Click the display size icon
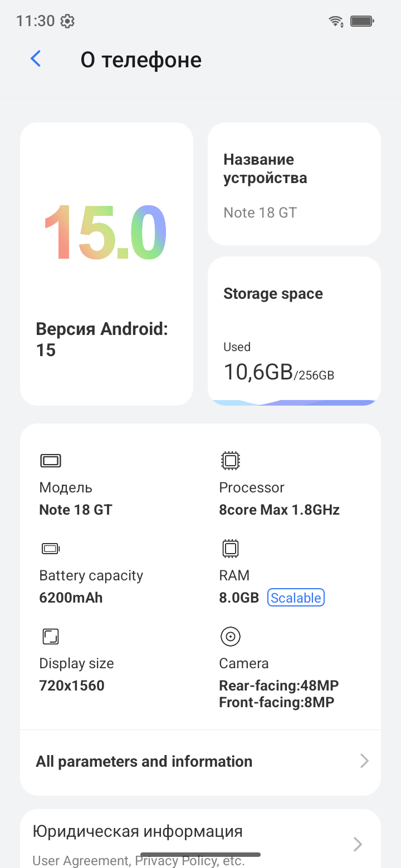Image resolution: width=401 pixels, height=868 pixels. click(x=51, y=637)
